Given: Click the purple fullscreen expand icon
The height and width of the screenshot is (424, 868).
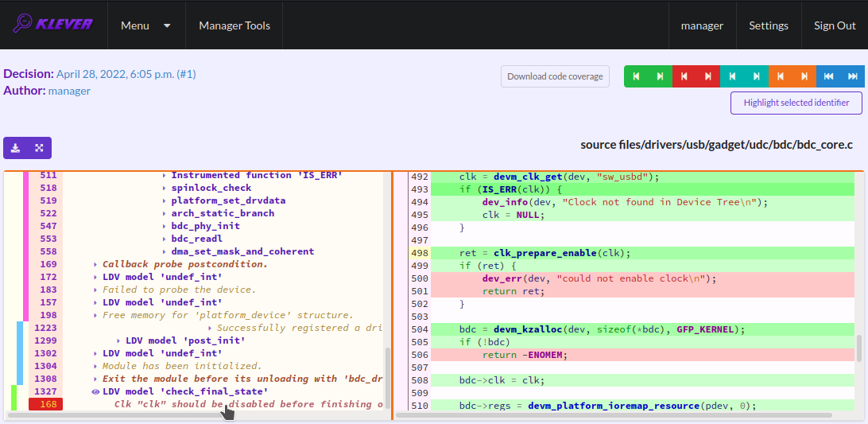Looking at the screenshot, I should pos(39,148).
